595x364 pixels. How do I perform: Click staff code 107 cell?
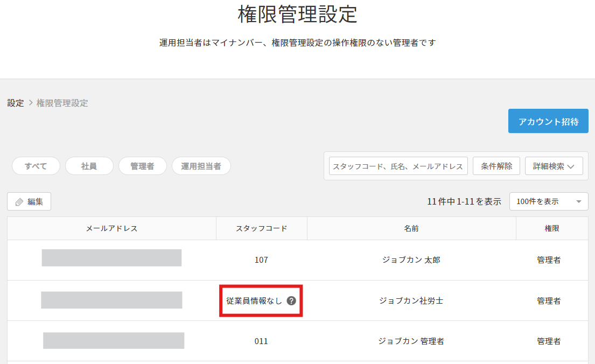[262, 260]
